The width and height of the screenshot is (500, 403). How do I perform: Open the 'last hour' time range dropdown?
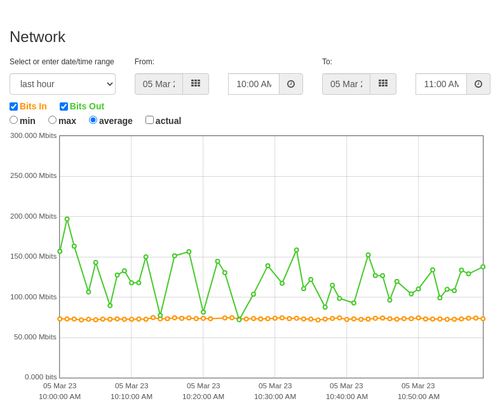click(63, 84)
